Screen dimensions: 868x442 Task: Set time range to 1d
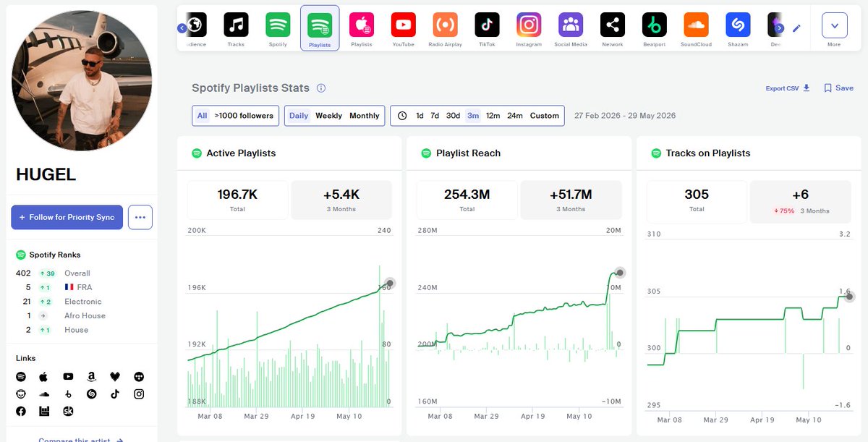[x=420, y=116]
